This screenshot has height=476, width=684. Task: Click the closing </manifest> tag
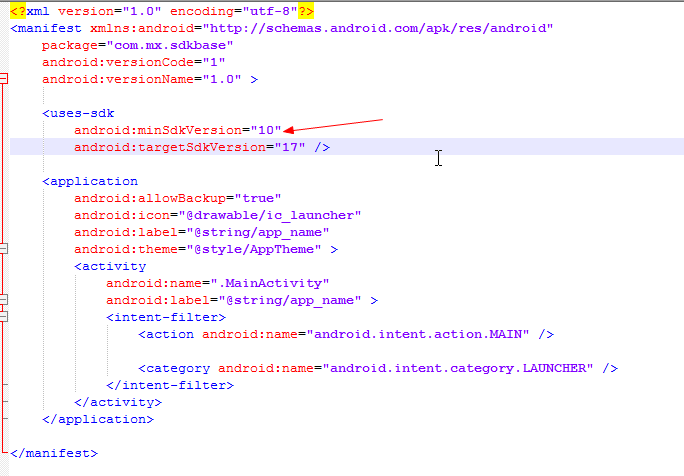(x=54, y=454)
